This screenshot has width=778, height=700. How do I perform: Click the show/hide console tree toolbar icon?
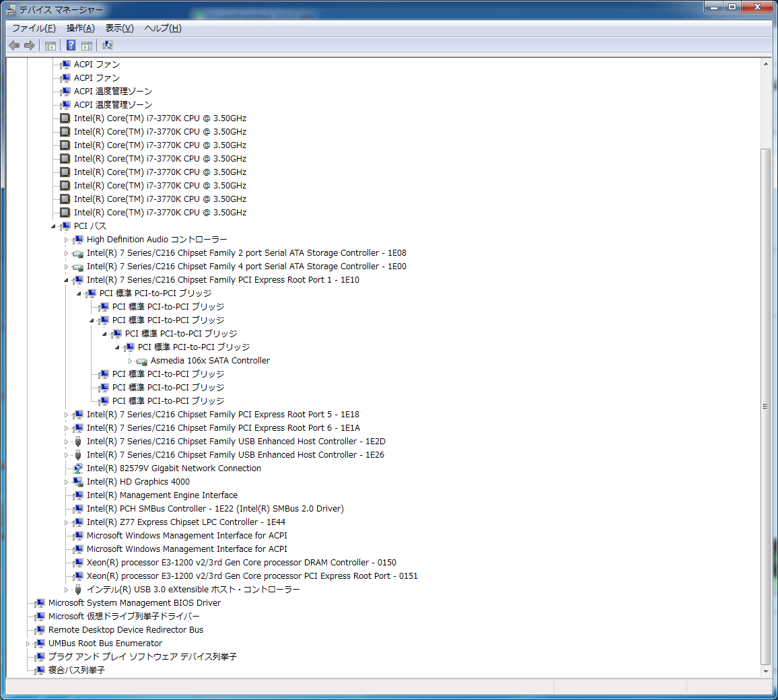point(50,46)
